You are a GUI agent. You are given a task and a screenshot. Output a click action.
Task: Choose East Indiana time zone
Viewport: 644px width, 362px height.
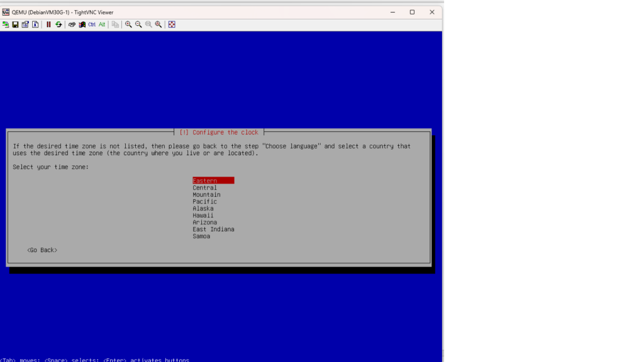213,229
